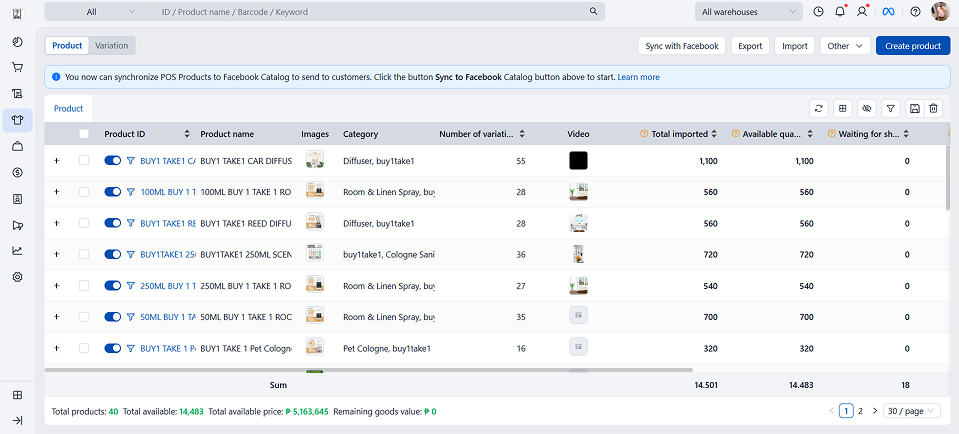Image resolution: width=959 pixels, height=434 pixels.
Task: Open the settings gear in sidebar
Action: point(17,277)
